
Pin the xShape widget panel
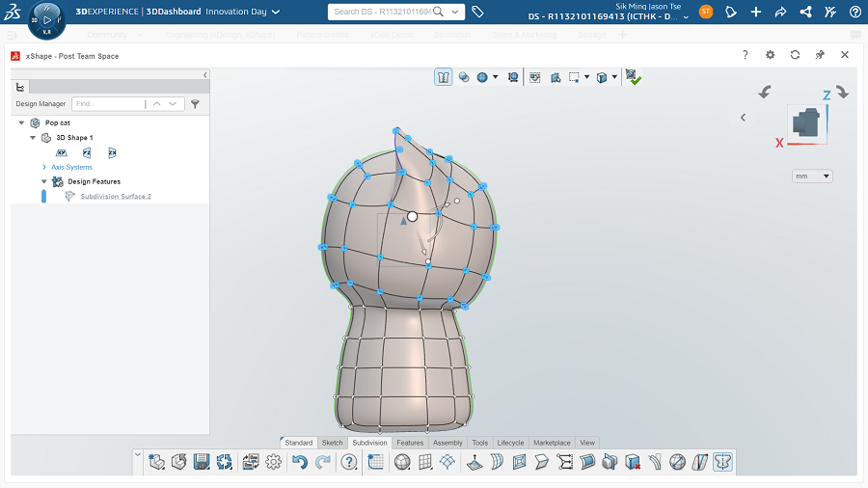820,56
